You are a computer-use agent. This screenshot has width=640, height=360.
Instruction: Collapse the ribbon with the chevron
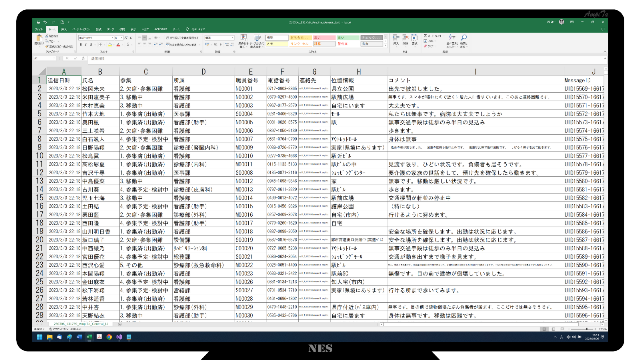click(604, 51)
